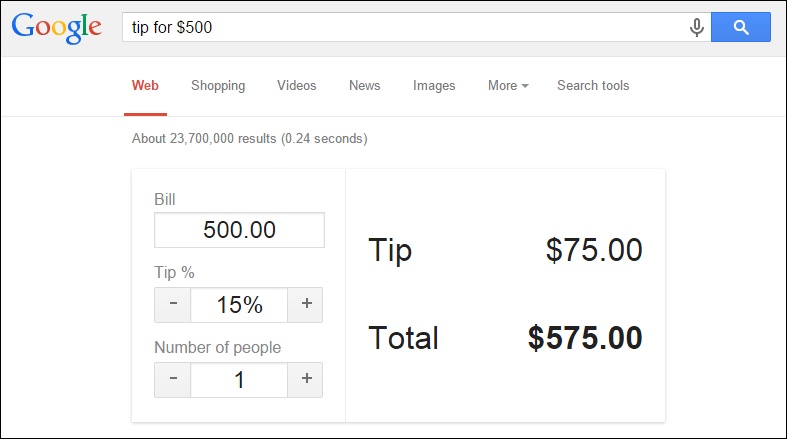Switch to the Videos tab

297,85
